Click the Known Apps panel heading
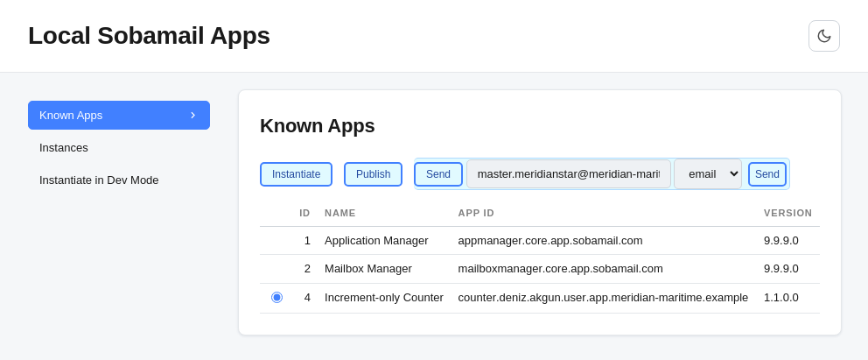The image size is (868, 360). click(318, 126)
